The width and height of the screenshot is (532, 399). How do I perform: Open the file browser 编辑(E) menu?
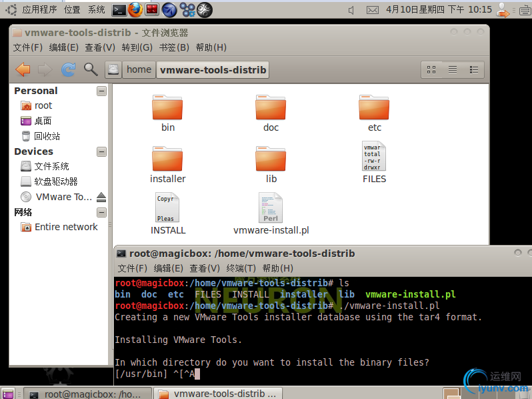64,47
